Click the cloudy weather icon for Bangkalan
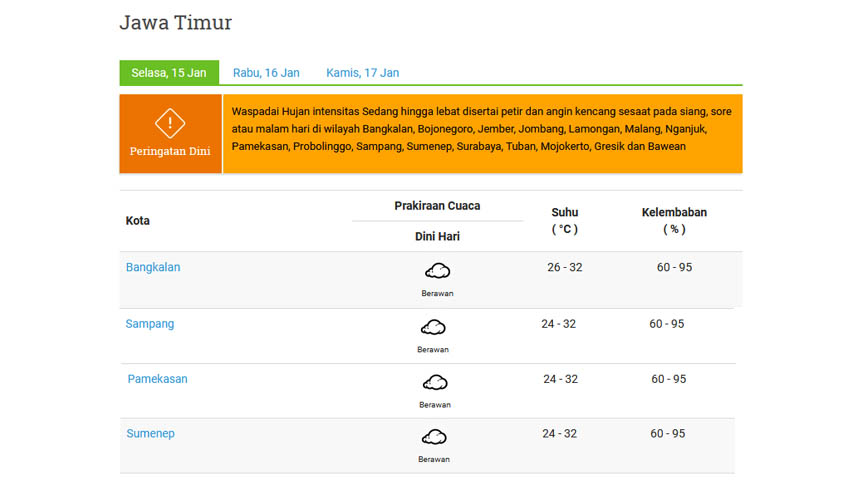Screen dimensions: 850x480 point(437,271)
